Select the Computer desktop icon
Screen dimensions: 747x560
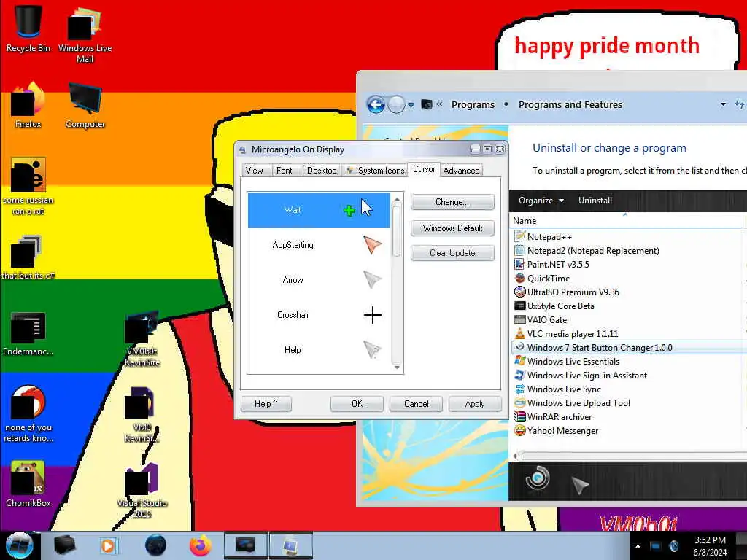click(85, 105)
